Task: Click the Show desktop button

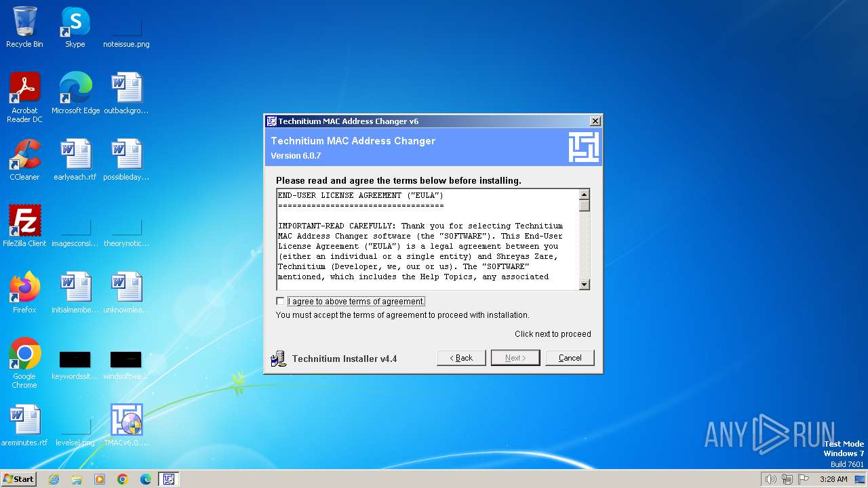Action: [861, 479]
